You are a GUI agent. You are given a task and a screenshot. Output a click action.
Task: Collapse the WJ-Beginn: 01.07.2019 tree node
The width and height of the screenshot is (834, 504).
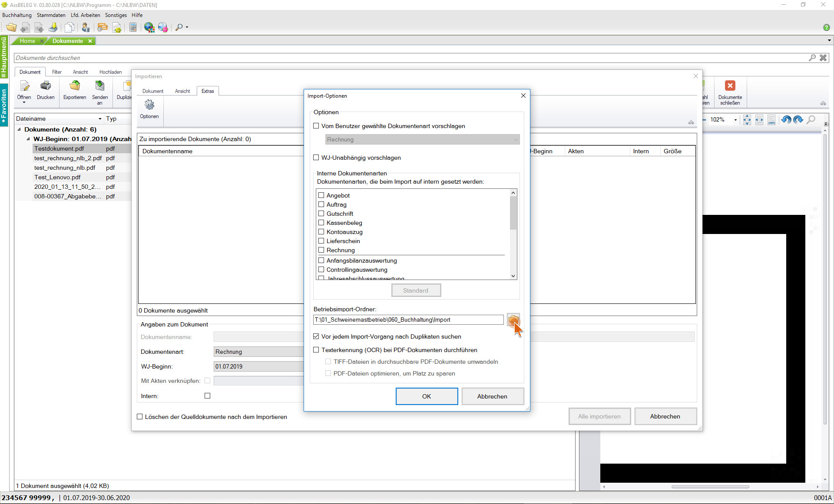point(28,139)
